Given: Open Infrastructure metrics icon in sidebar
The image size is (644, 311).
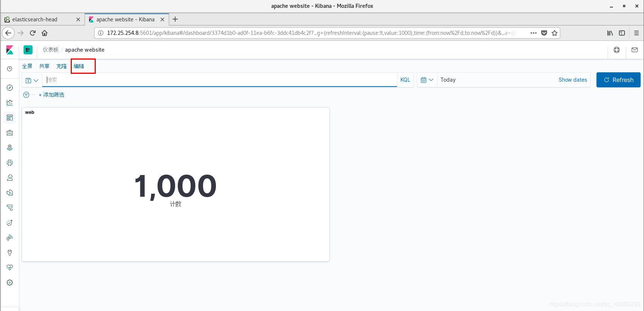Looking at the screenshot, I should point(10,178).
